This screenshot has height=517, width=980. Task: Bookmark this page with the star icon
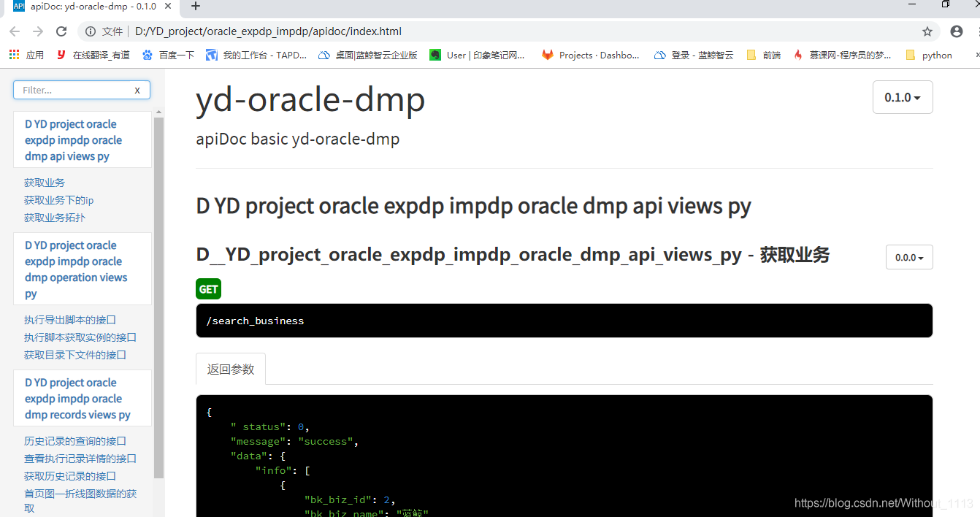tap(927, 31)
